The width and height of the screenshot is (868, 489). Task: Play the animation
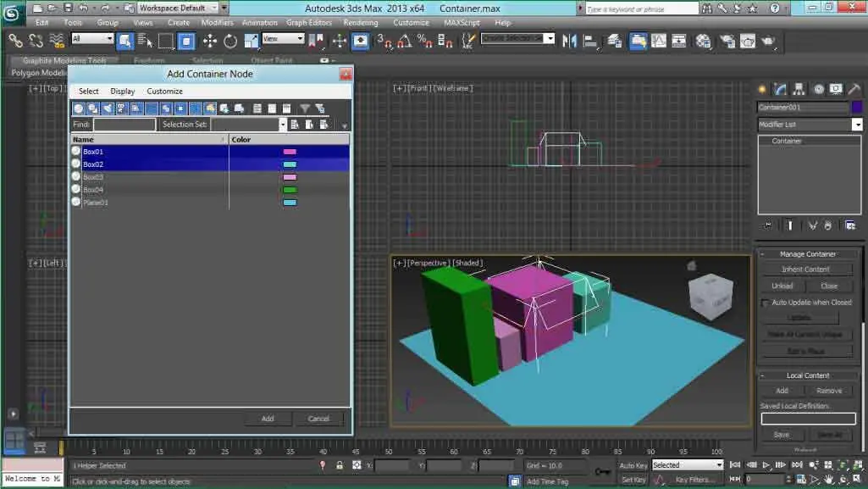766,465
